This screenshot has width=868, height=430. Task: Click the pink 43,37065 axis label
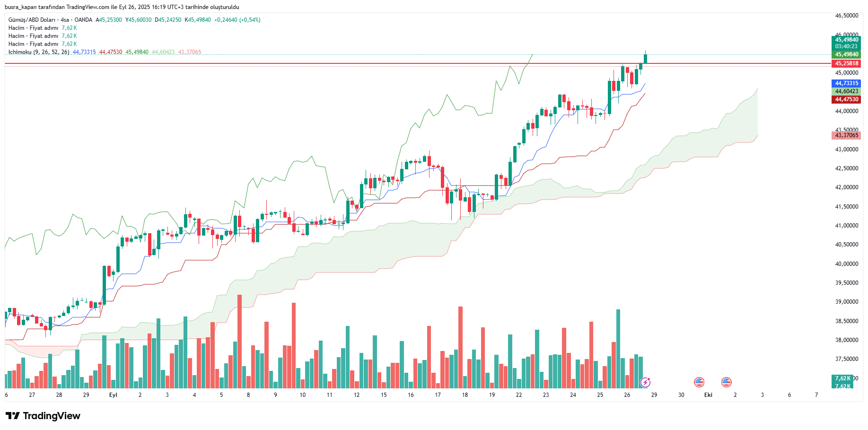pyautogui.click(x=846, y=135)
